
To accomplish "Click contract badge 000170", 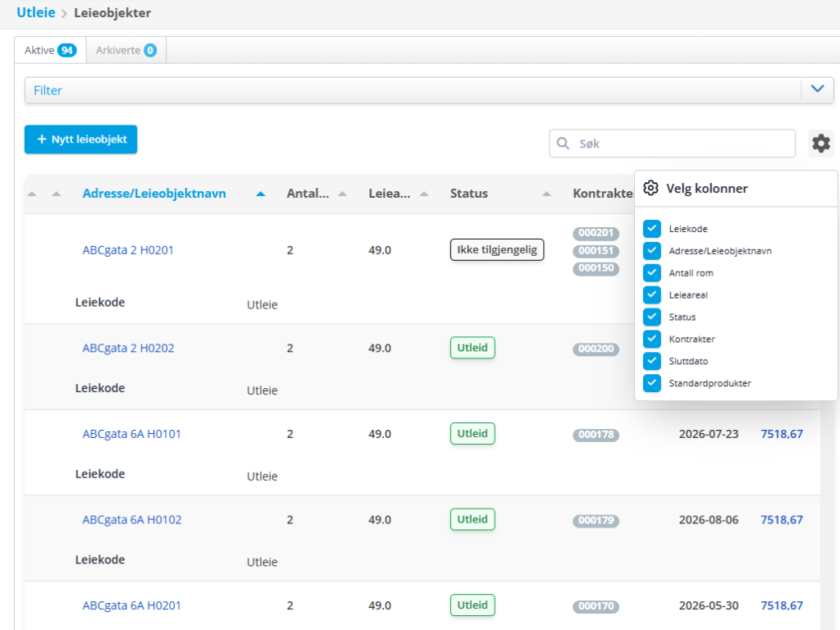I will coord(596,606).
